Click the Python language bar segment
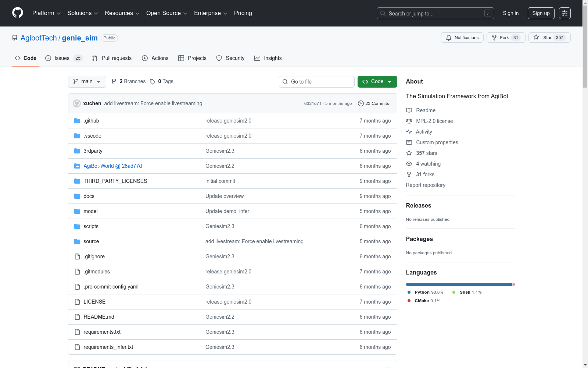This screenshot has width=588, height=368. pyautogui.click(x=459, y=284)
